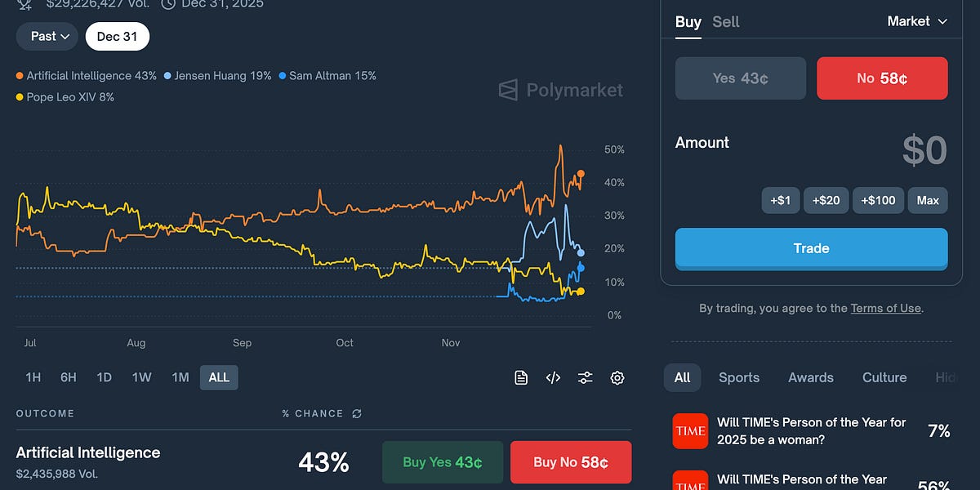Image resolution: width=980 pixels, height=490 pixels.
Task: Click the TIME logo next to the woman question
Action: (x=690, y=431)
